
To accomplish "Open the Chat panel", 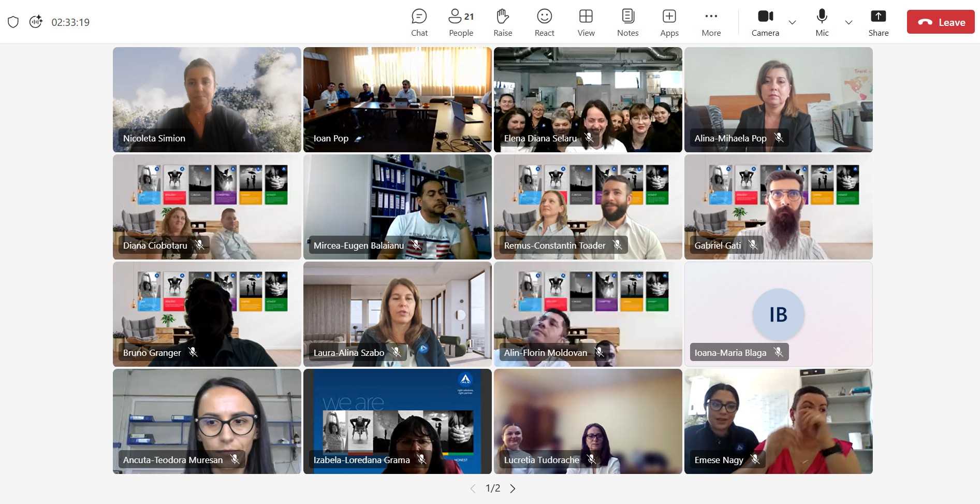I will tap(419, 23).
